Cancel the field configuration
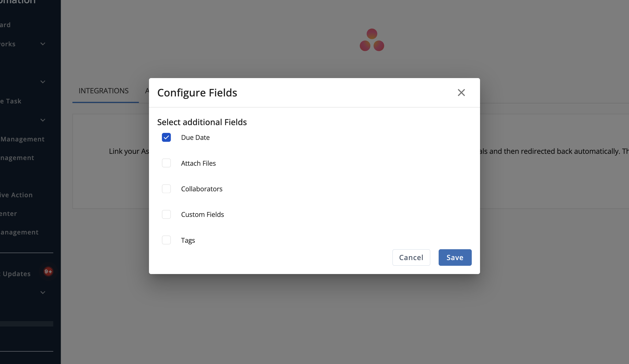 pyautogui.click(x=411, y=257)
